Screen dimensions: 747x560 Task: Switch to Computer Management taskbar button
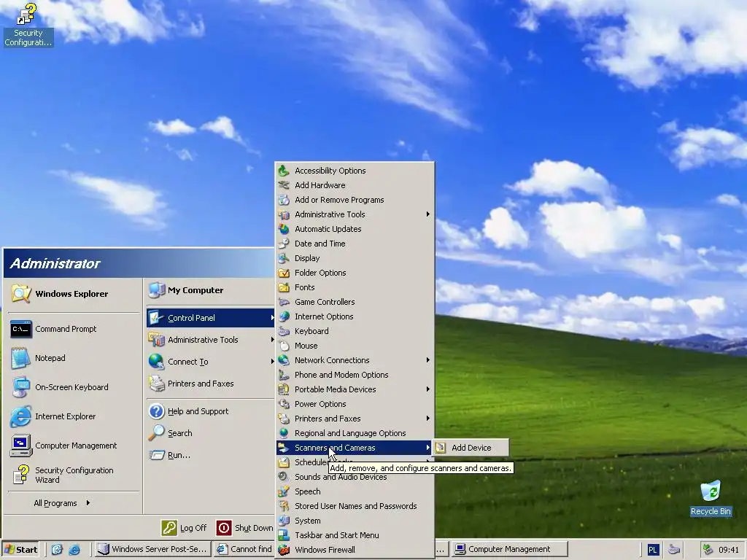[508, 550]
